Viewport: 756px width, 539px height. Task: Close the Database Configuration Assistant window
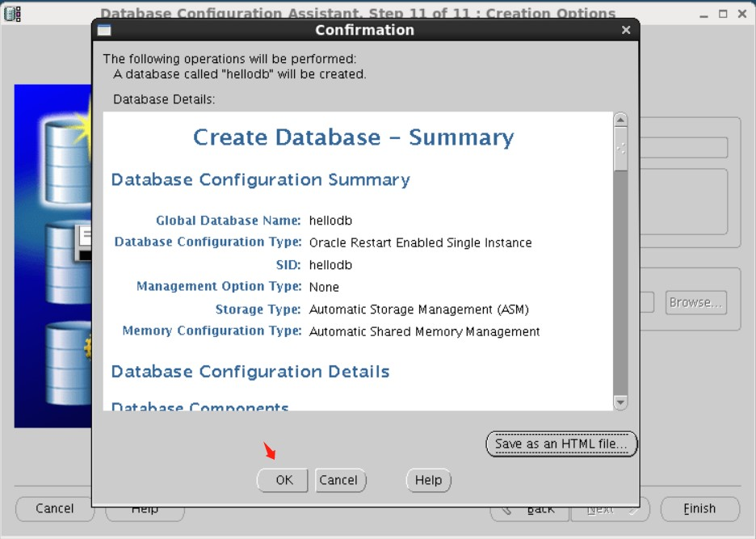[742, 14]
